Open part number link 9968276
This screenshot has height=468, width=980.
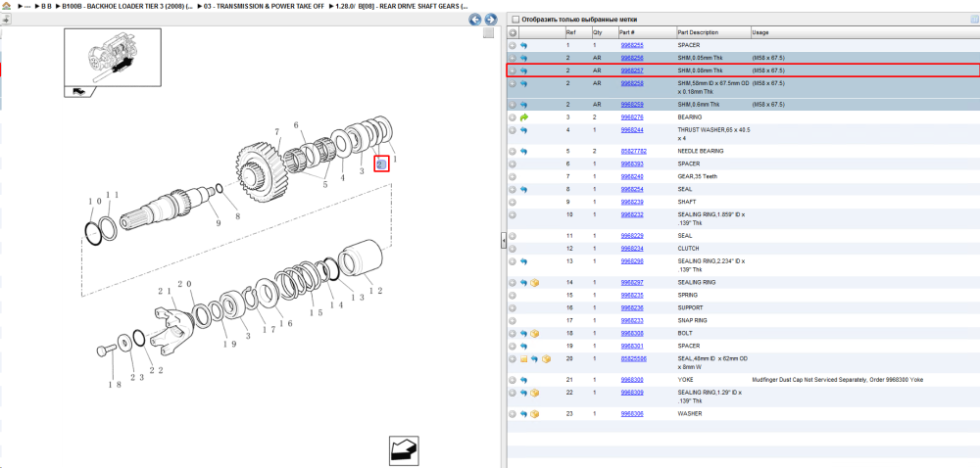pyautogui.click(x=631, y=117)
